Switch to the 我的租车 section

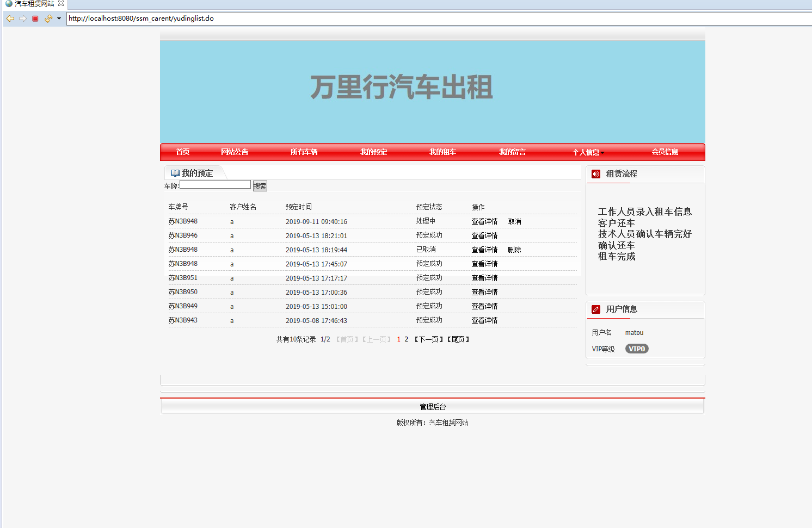[x=442, y=152]
